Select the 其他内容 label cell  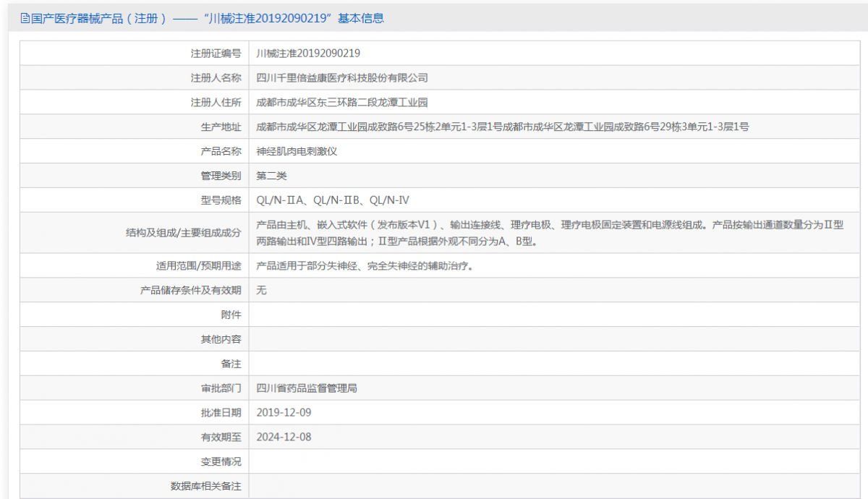[135, 339]
